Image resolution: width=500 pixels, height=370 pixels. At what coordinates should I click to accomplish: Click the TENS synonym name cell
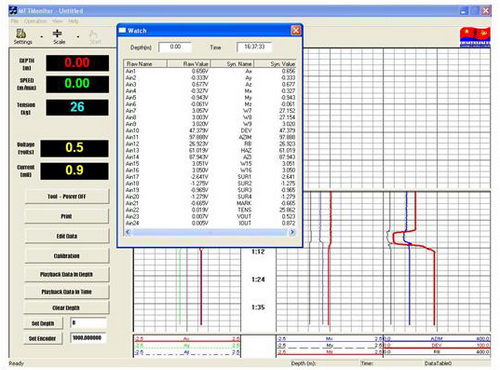coord(244,210)
